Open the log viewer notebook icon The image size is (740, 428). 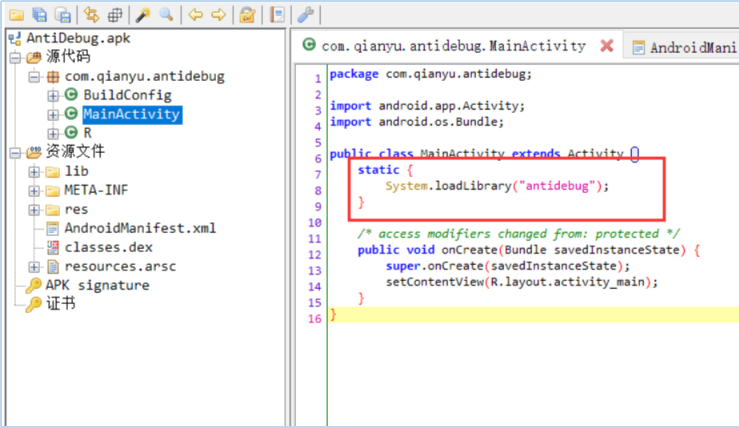click(277, 15)
